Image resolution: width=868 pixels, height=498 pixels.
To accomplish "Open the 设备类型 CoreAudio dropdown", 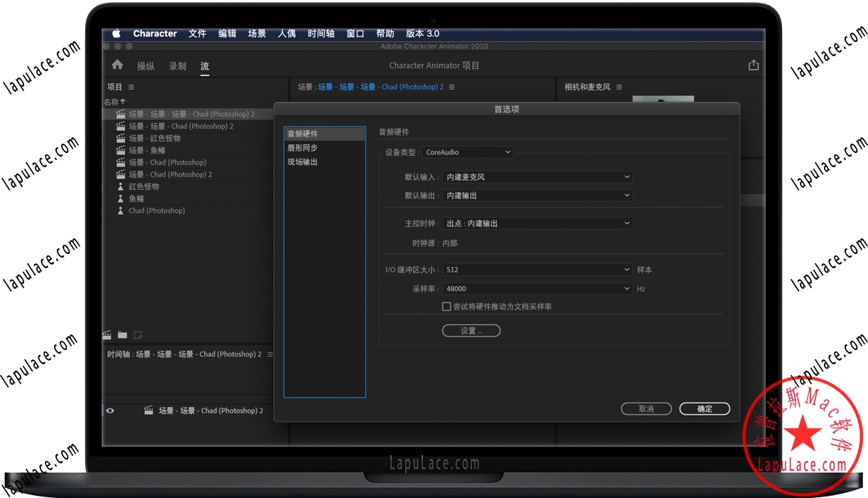I will pos(467,152).
